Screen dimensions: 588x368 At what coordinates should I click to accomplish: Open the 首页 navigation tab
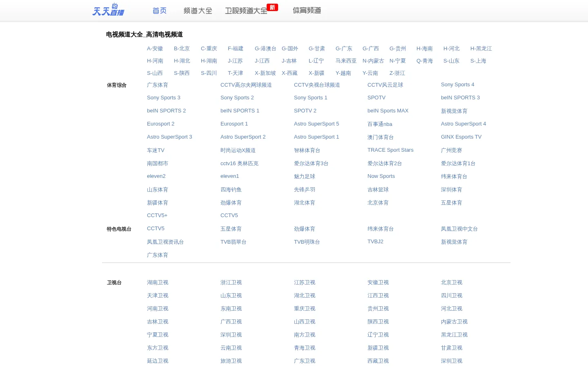tap(160, 11)
